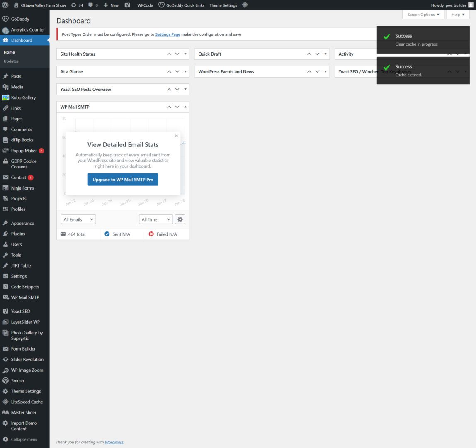This screenshot has width=476, height=448.
Task: Click the user avatar next to Howdy, pws builder
Action: (471, 5)
